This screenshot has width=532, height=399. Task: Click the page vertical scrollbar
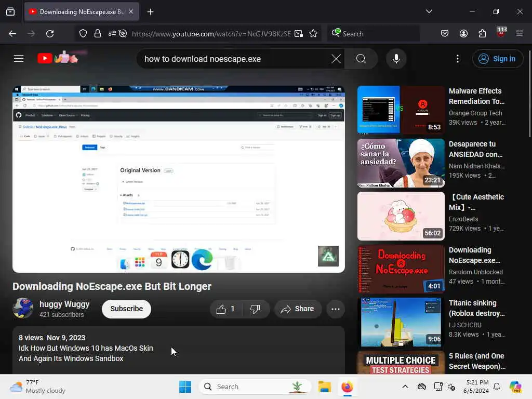click(x=529, y=94)
